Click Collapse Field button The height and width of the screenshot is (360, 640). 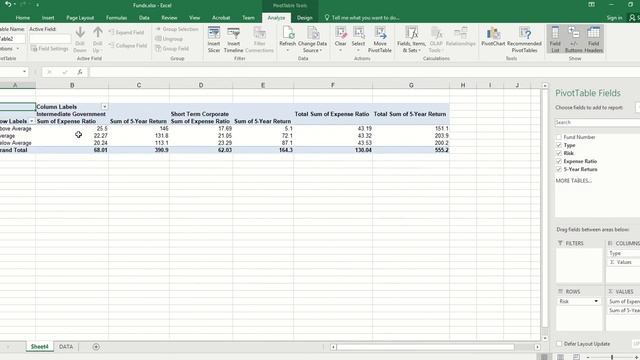pos(127,45)
